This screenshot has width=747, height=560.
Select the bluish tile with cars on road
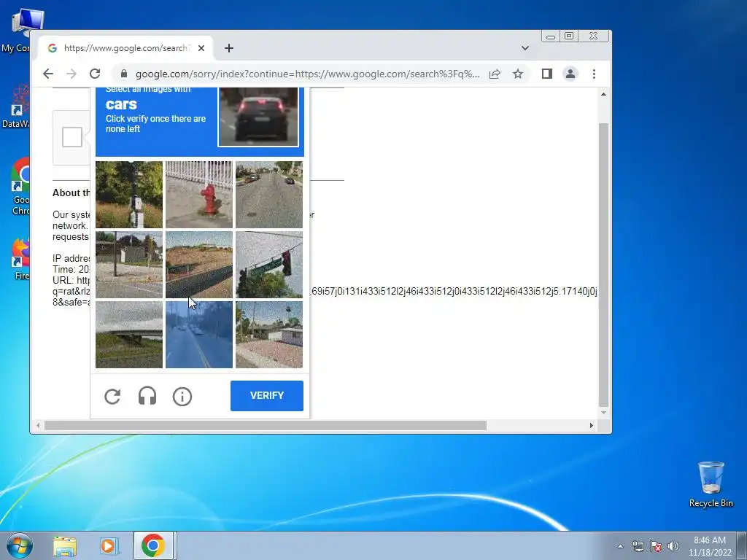coord(199,334)
